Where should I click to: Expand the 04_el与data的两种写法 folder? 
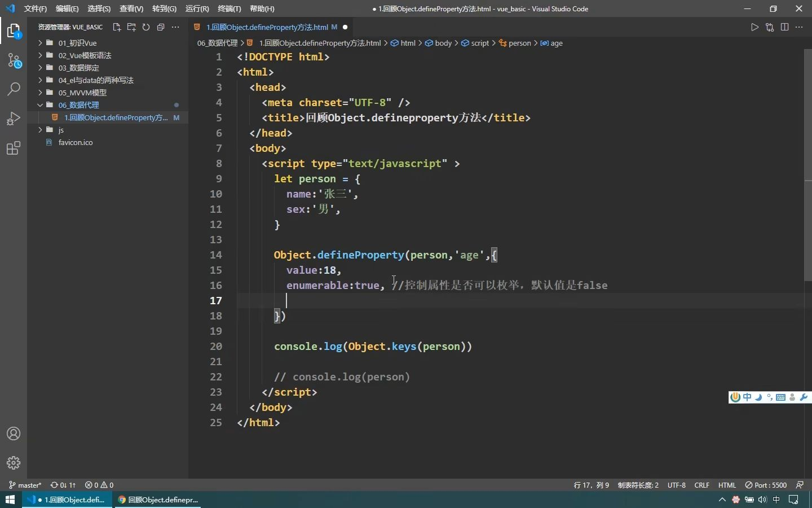pyautogui.click(x=107, y=80)
